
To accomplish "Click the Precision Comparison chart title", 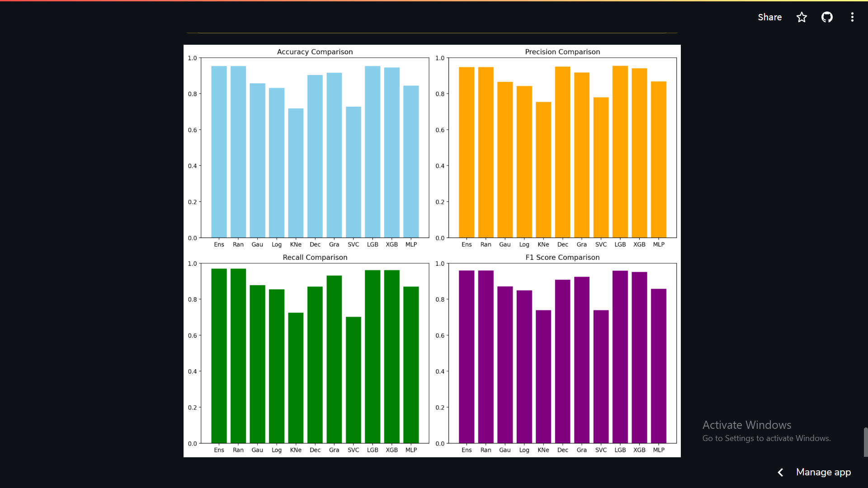I will (562, 52).
